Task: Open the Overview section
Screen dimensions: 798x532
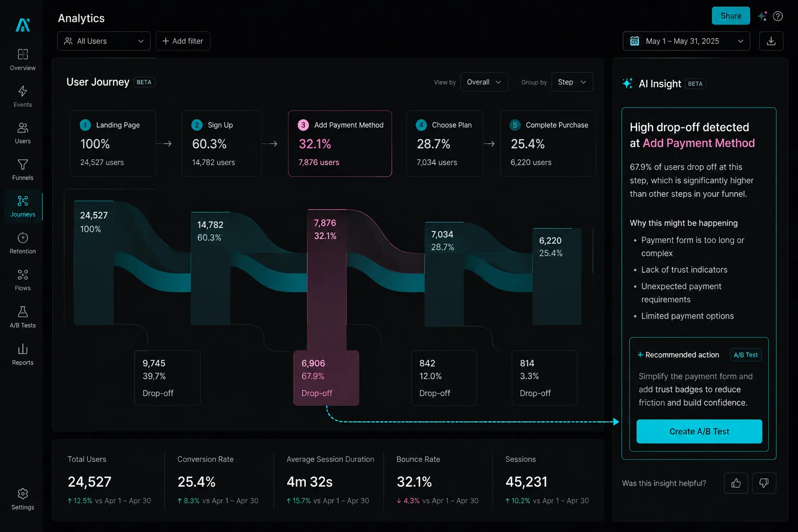Action: [x=23, y=60]
